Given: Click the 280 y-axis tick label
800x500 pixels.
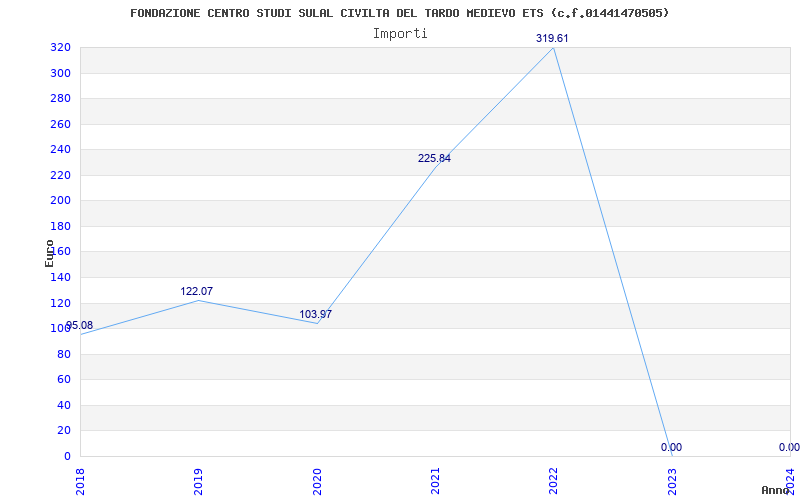Looking at the screenshot, I should pyautogui.click(x=60, y=98).
